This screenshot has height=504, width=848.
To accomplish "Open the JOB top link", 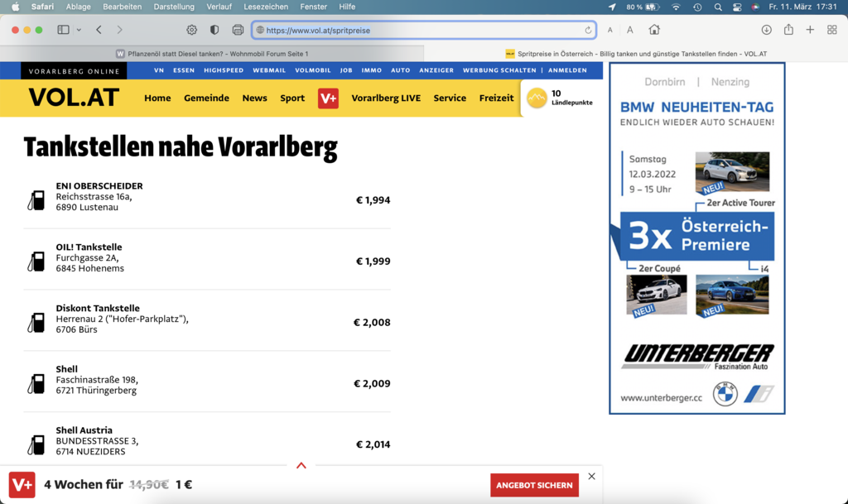I will coord(346,70).
